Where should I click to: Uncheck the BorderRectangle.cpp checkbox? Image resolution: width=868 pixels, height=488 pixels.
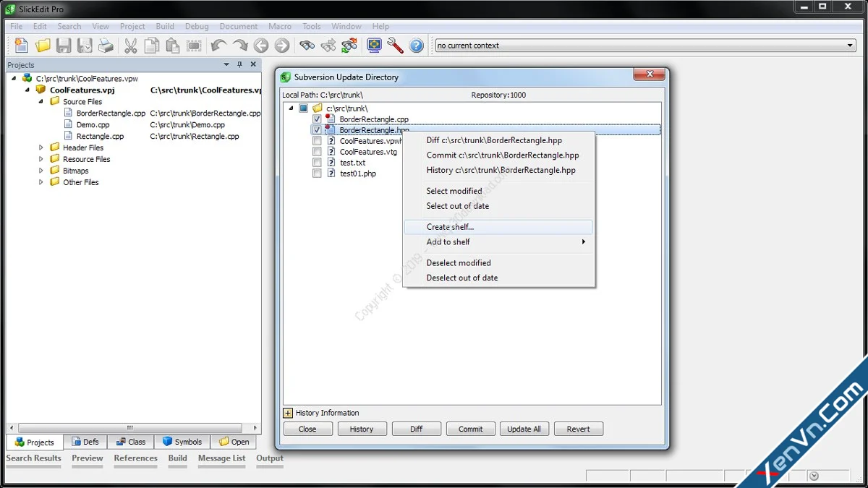click(x=317, y=119)
